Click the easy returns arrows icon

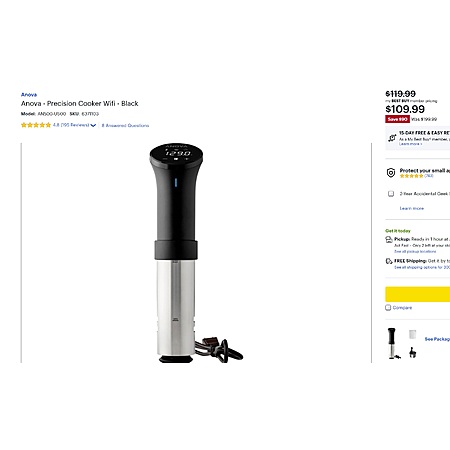point(392,138)
